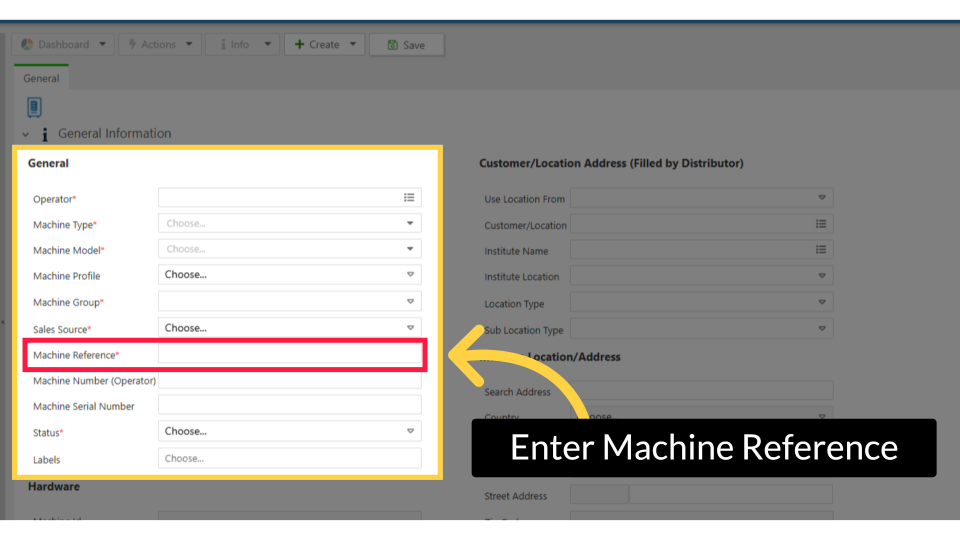This screenshot has height=540, width=960.
Task: Click the Dashboard toolbar button
Action: click(63, 45)
